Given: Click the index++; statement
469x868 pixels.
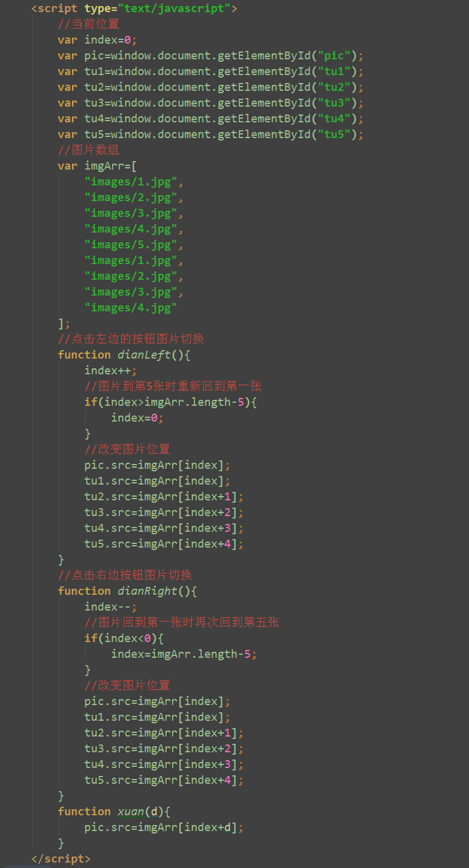Looking at the screenshot, I should (x=111, y=371).
